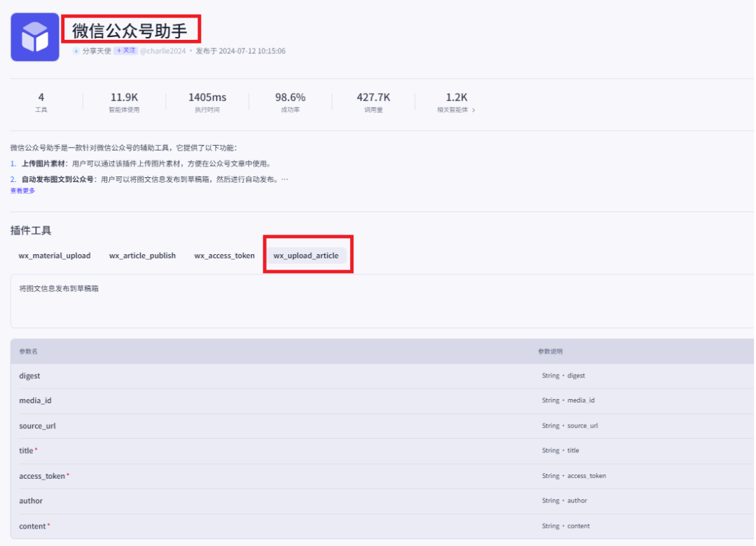Open the @charlie2024 author profile

(162, 51)
